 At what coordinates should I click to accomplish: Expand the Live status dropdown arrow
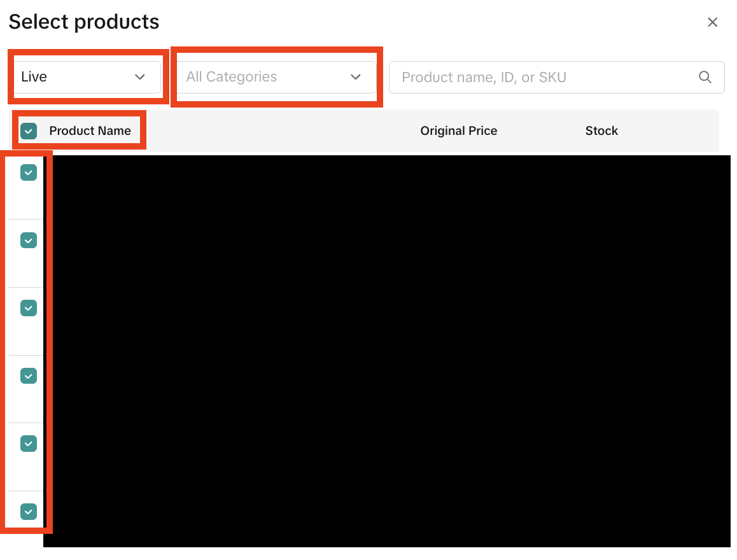[x=140, y=77]
